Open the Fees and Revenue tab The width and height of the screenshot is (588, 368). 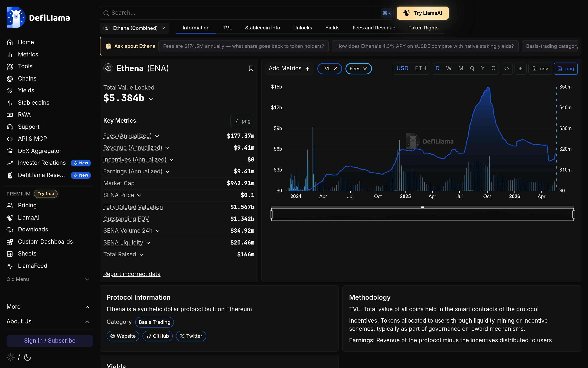(x=374, y=28)
